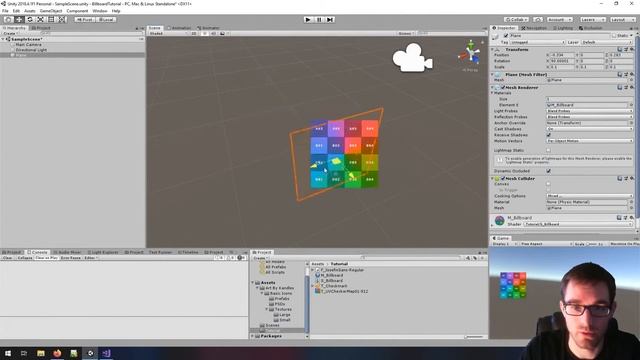Open the Collab dropdown

click(x=516, y=19)
